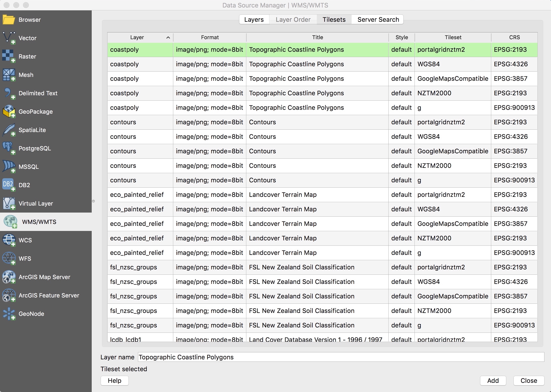
Task: Click the Layer name input field
Action: pos(341,357)
